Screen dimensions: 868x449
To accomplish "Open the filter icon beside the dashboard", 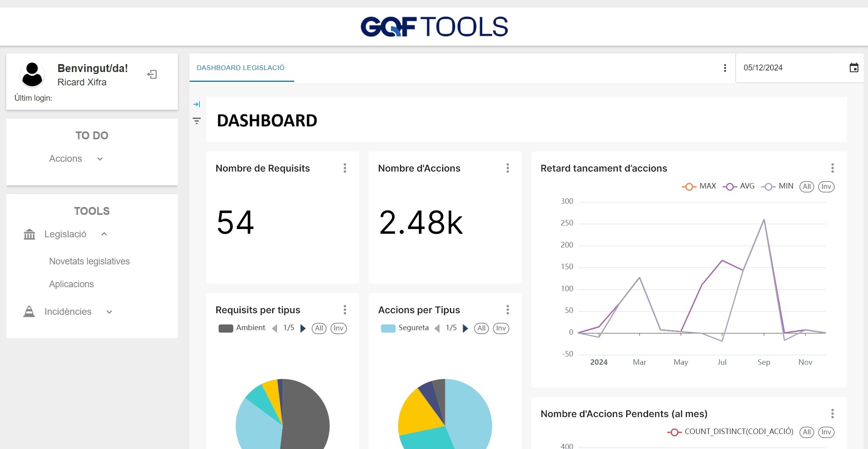I will pos(197,121).
